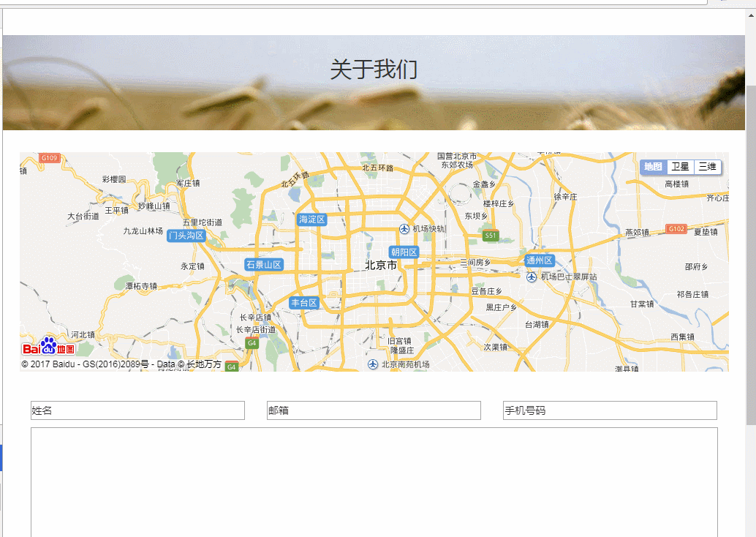Click the 甘棠镇 map label

[642, 304]
